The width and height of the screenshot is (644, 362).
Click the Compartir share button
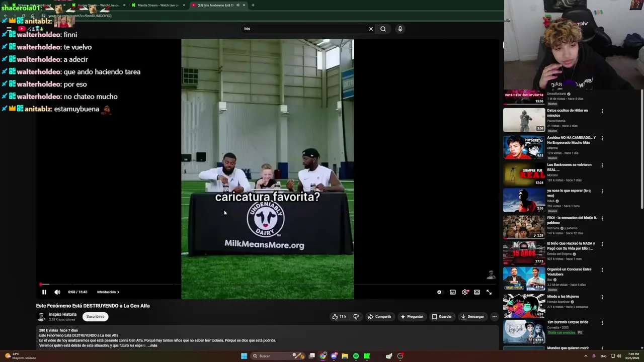click(379, 317)
